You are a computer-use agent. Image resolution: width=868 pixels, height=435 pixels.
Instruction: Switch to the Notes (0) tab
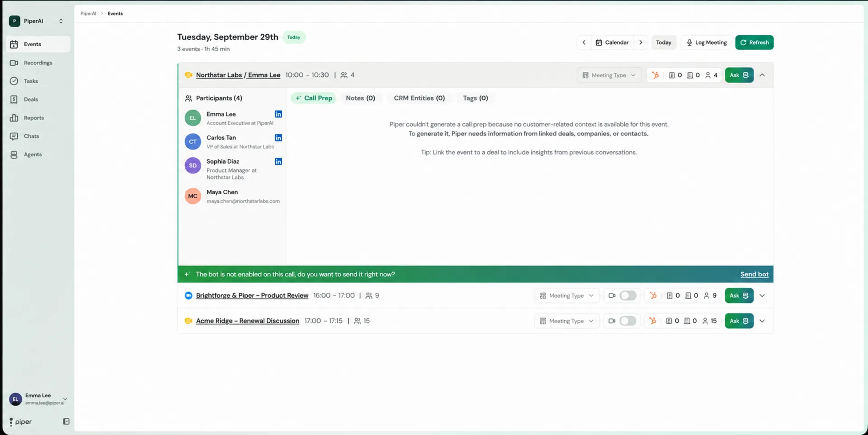pyautogui.click(x=360, y=98)
